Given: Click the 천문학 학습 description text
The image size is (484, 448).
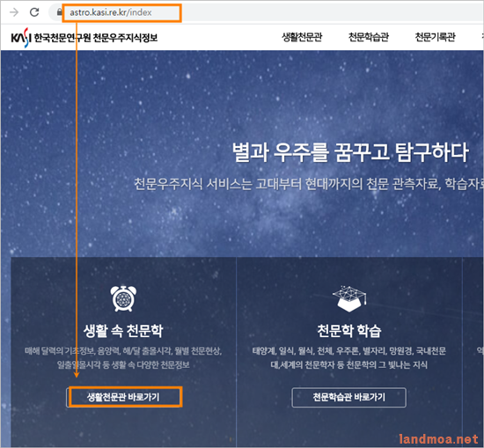Looking at the screenshot, I should pos(349,357).
